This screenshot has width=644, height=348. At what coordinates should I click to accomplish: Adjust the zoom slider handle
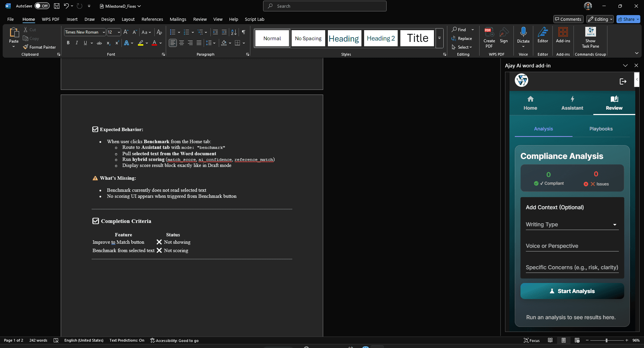pos(606,340)
